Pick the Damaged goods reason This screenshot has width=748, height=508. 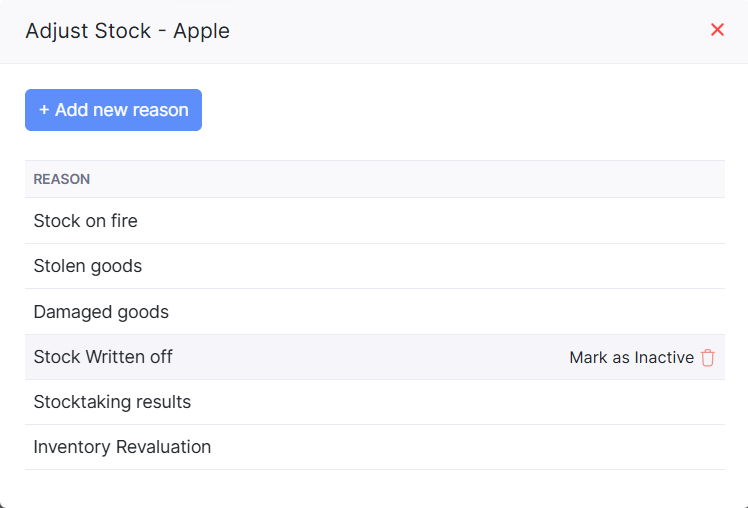(101, 312)
